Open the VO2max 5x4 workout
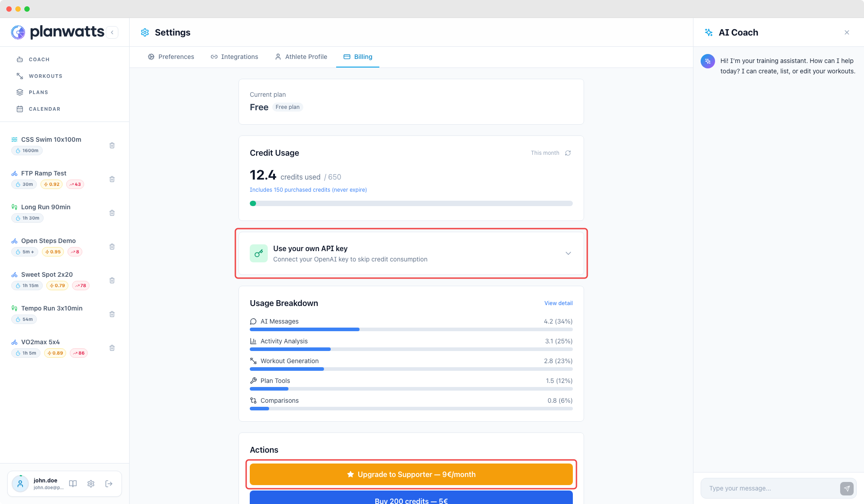Screen dimensions: 864x504 click(40, 342)
